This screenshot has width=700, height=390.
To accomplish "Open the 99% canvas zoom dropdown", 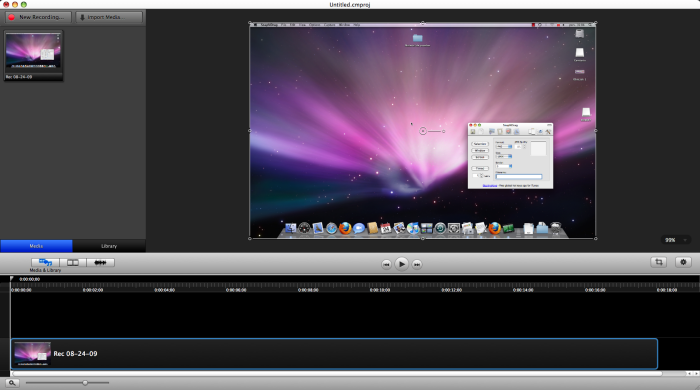I will [x=675, y=240].
